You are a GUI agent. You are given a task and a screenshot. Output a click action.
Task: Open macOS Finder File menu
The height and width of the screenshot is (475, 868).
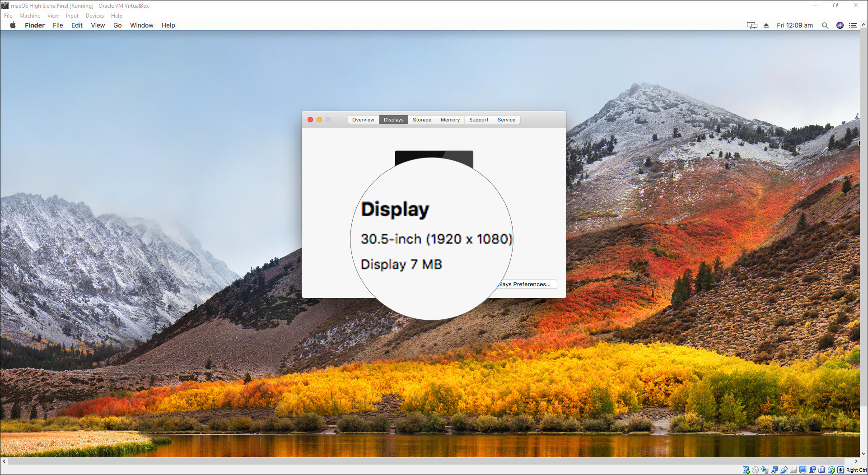click(x=58, y=25)
